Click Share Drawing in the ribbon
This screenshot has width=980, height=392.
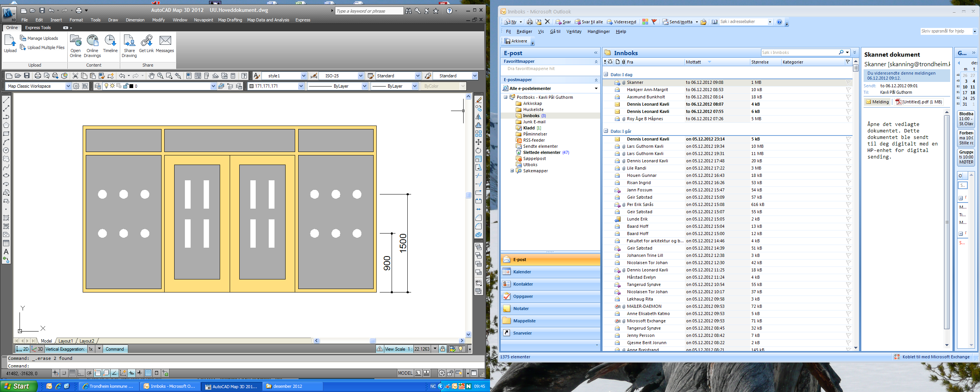click(129, 46)
